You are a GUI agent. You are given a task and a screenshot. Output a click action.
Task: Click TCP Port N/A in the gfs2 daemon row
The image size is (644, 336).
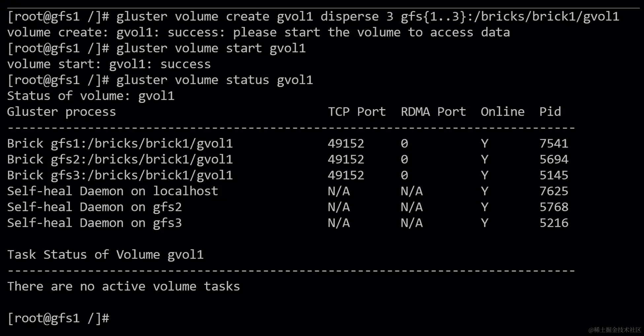pos(339,207)
